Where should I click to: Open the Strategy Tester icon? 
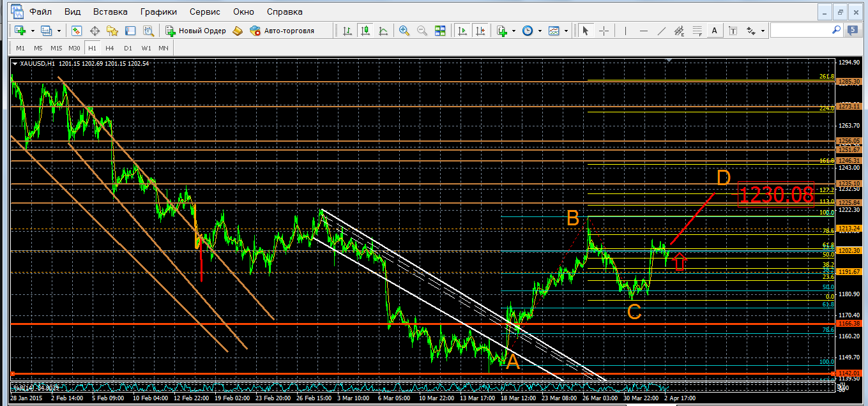(x=148, y=31)
